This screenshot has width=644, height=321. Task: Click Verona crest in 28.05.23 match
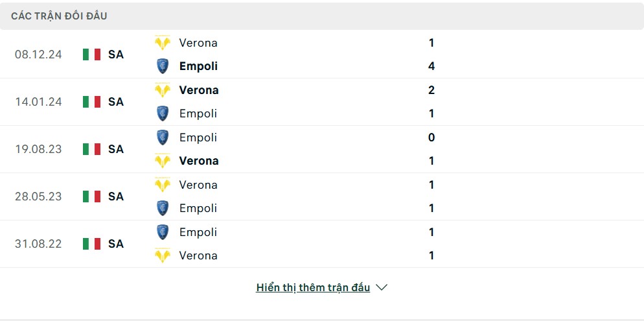163,185
